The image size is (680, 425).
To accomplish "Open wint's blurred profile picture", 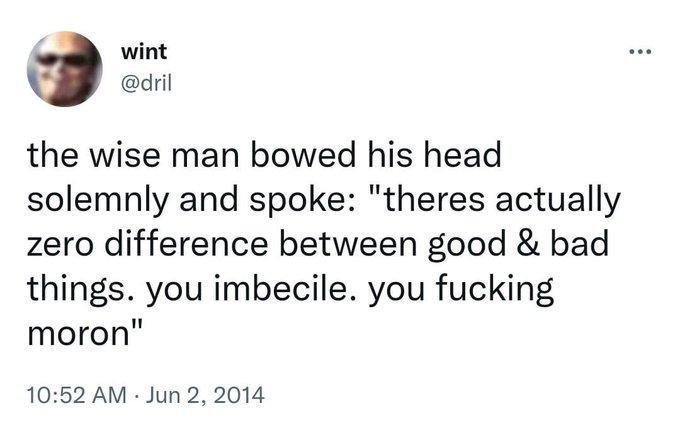I will click(x=65, y=69).
